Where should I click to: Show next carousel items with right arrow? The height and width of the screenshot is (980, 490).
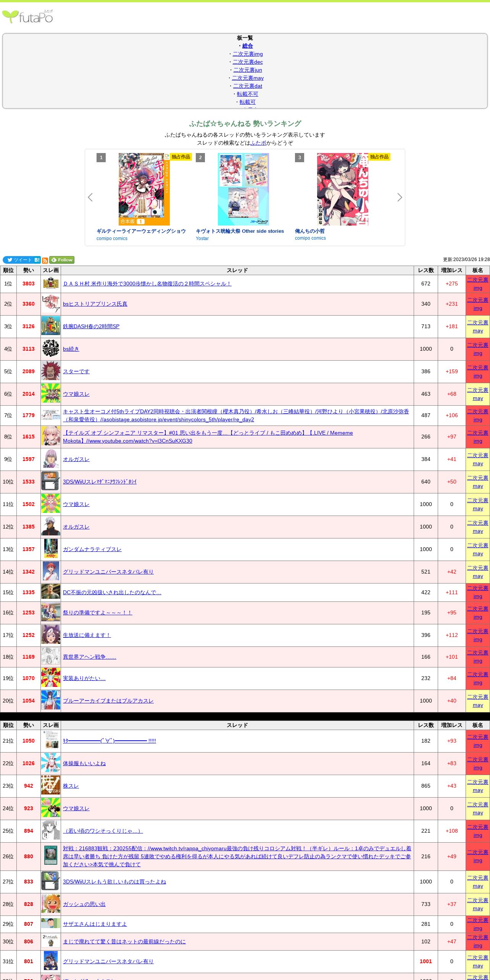click(400, 197)
